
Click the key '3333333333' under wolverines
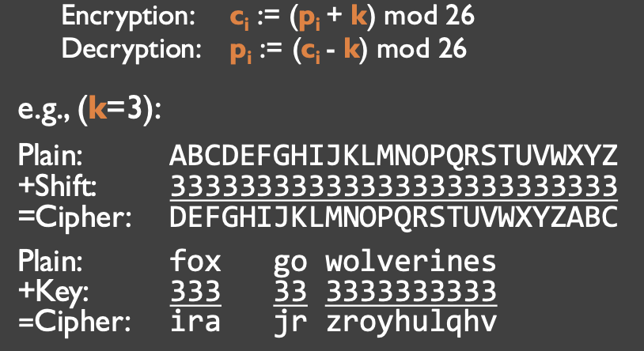click(411, 292)
